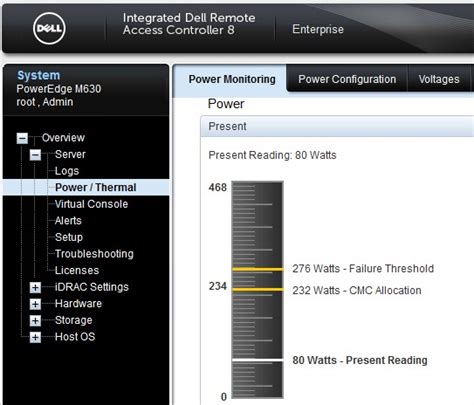This screenshot has width=474, height=405.
Task: Expand the Host OS node
Action: click(x=35, y=337)
